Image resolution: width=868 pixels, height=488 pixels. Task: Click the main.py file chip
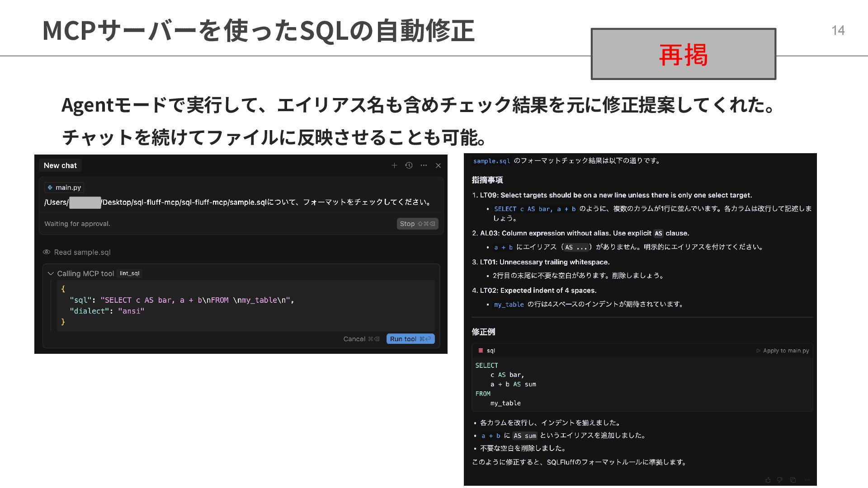pos(64,188)
